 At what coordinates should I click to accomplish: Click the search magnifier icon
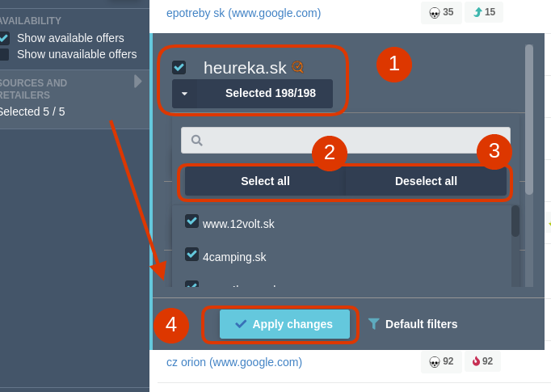pos(197,141)
